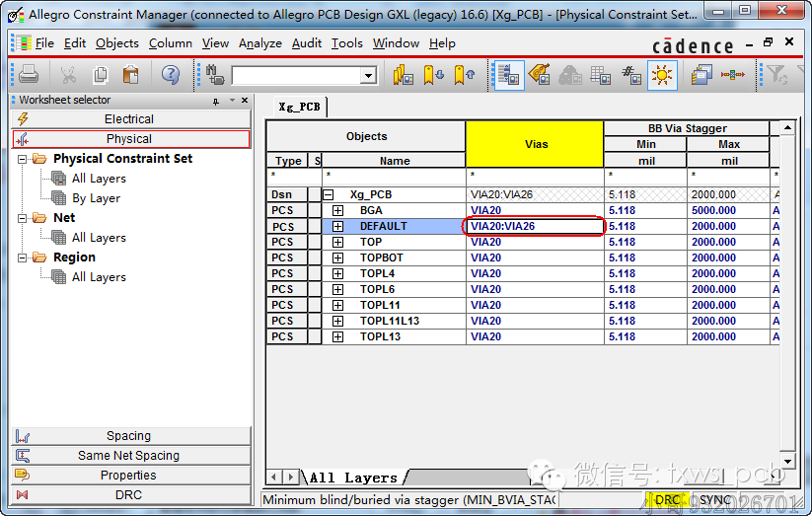
Task: Click the VIA20:VIA26 cell in DEFAULT row
Action: (535, 226)
